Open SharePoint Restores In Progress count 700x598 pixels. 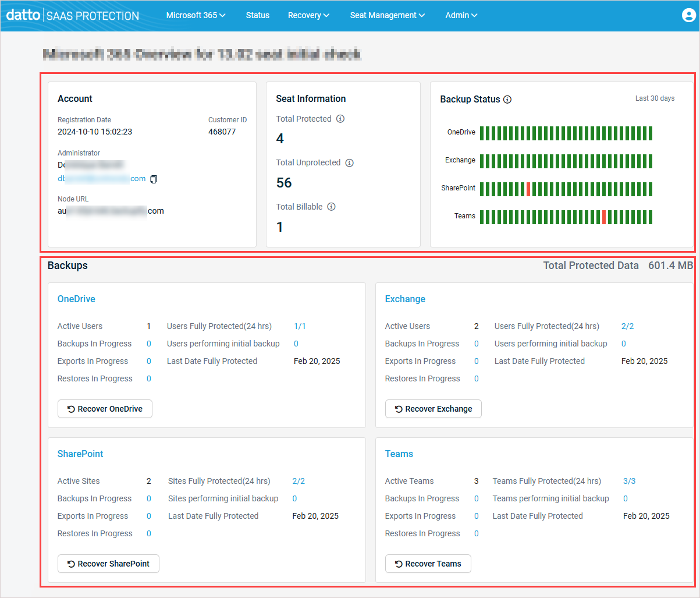tap(149, 533)
